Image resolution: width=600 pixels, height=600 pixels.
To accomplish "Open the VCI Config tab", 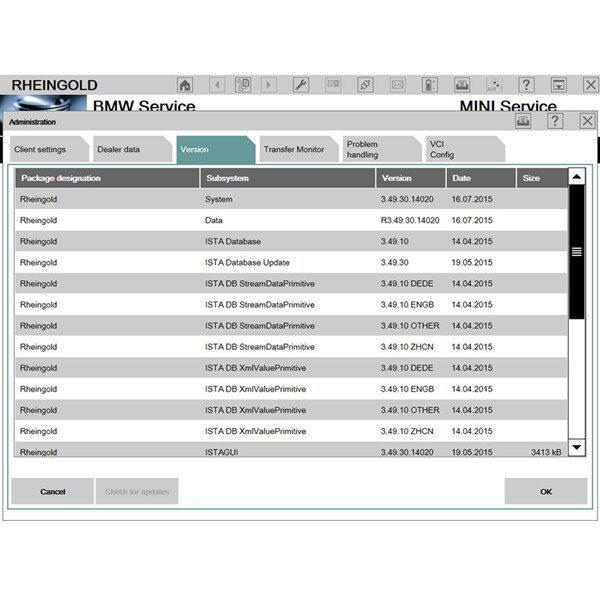I will click(x=465, y=150).
